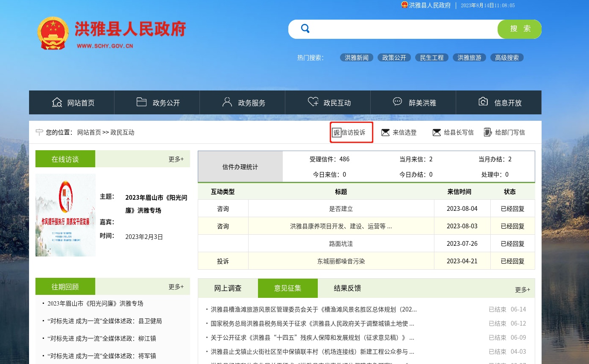Select hot search tag 民生工程
The height and width of the screenshot is (364, 589).
432,58
